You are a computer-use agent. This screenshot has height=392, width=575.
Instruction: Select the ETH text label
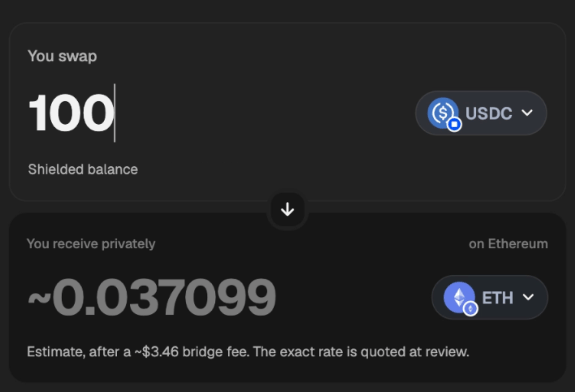[498, 298]
